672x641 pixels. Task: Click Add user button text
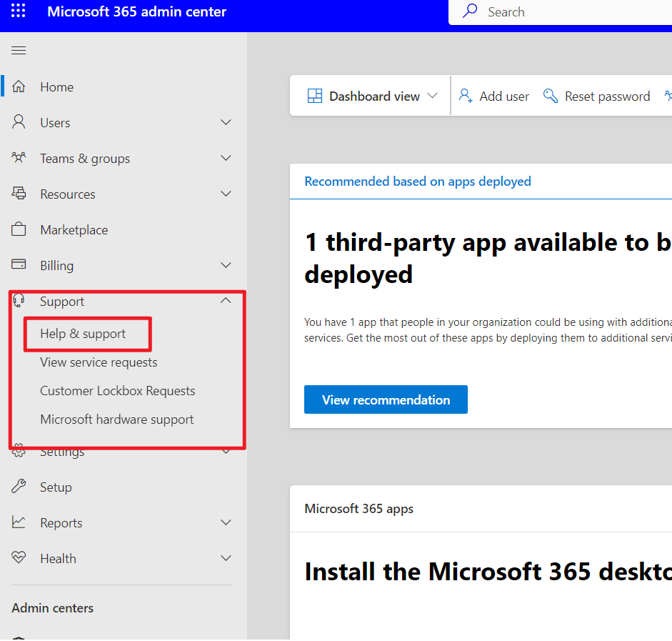(504, 96)
